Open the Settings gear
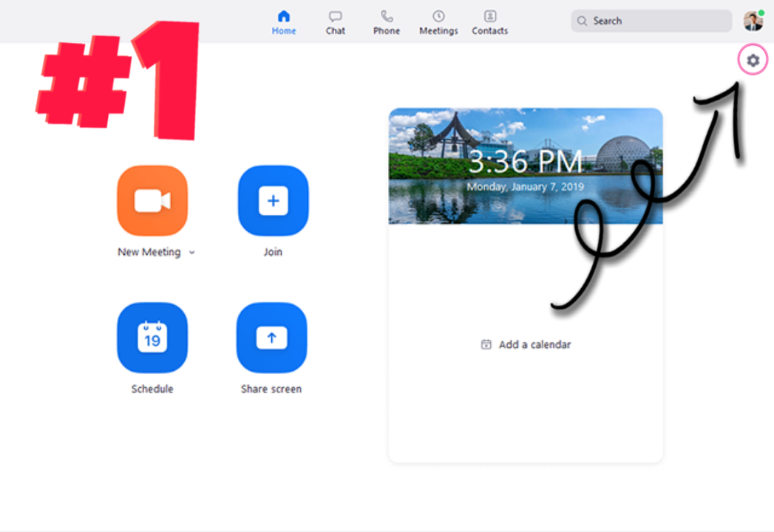774x532 pixels. pyautogui.click(x=752, y=60)
